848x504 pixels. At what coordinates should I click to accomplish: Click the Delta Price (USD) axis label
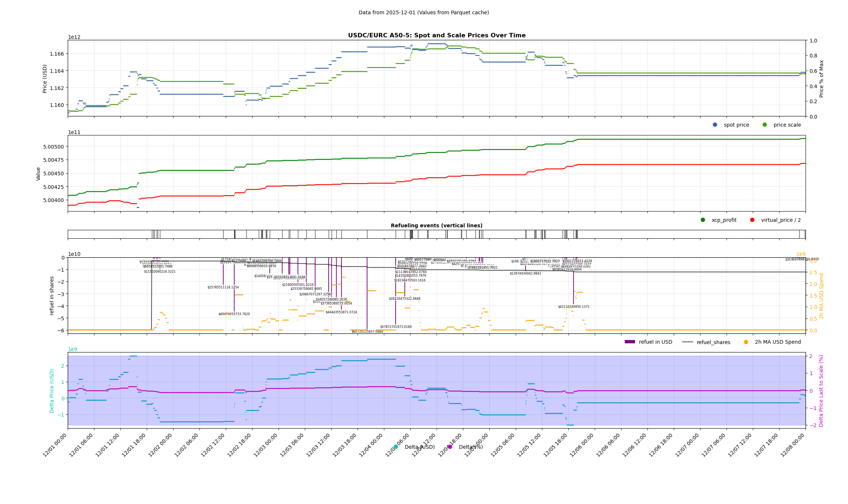point(52,391)
